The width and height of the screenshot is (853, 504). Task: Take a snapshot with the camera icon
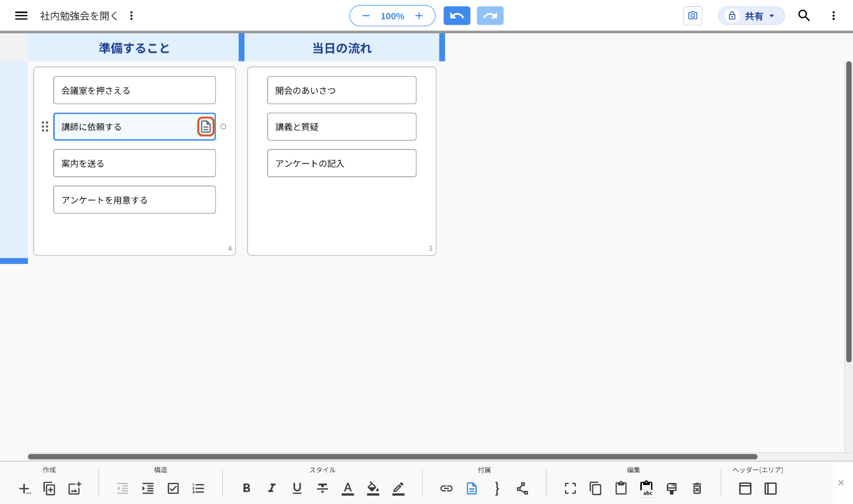692,16
